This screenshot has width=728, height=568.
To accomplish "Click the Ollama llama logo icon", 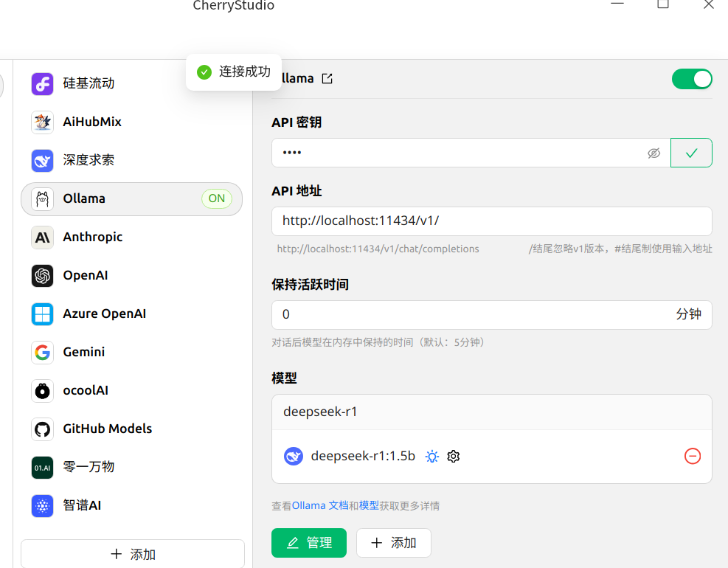I will 42,199.
